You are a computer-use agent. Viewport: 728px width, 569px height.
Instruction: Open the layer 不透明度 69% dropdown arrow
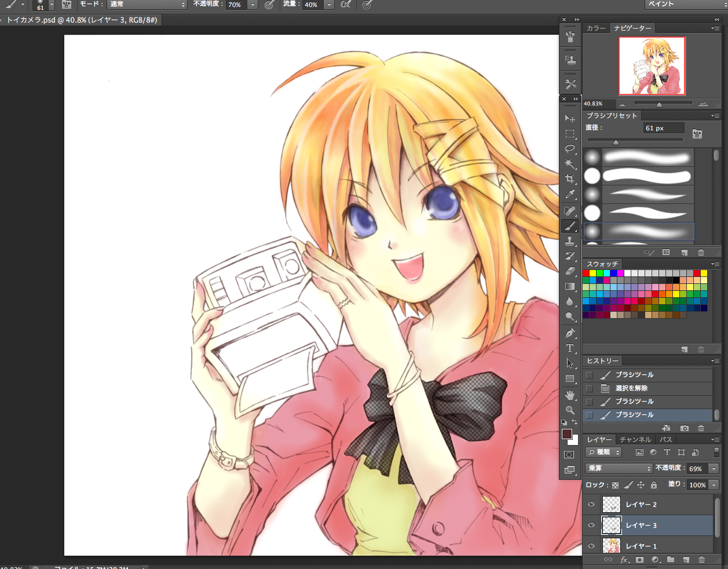coord(714,469)
